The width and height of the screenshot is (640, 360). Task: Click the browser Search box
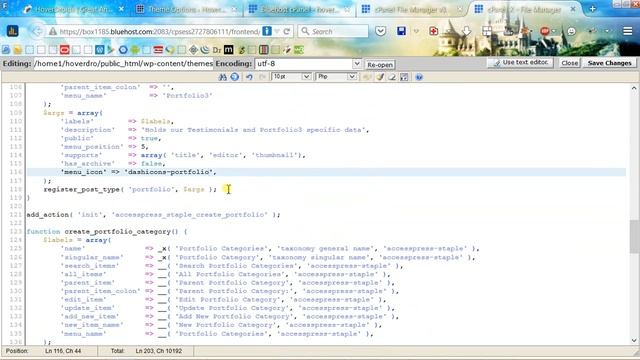(333, 31)
